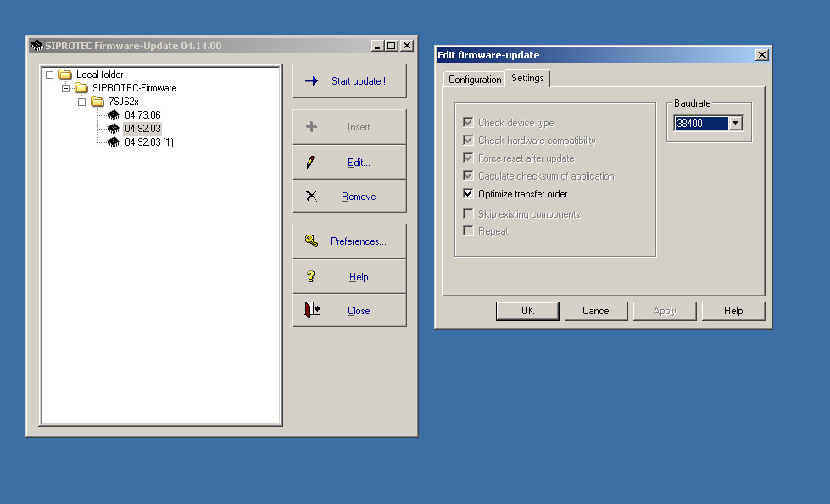This screenshot has height=504, width=830.
Task: Toggle the Repeat checkbox
Action: (x=468, y=231)
